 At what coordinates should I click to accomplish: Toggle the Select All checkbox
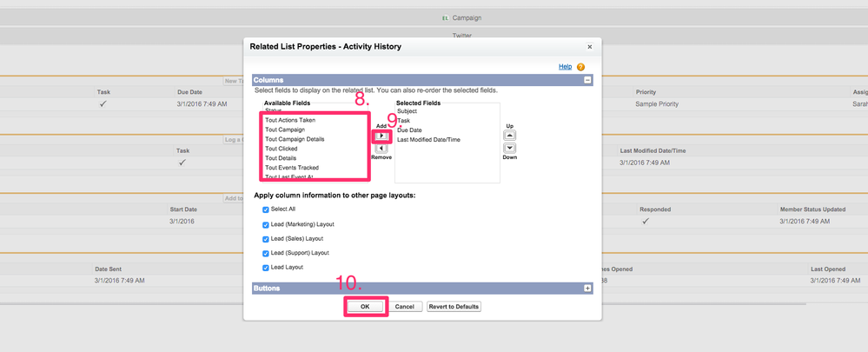tap(266, 210)
